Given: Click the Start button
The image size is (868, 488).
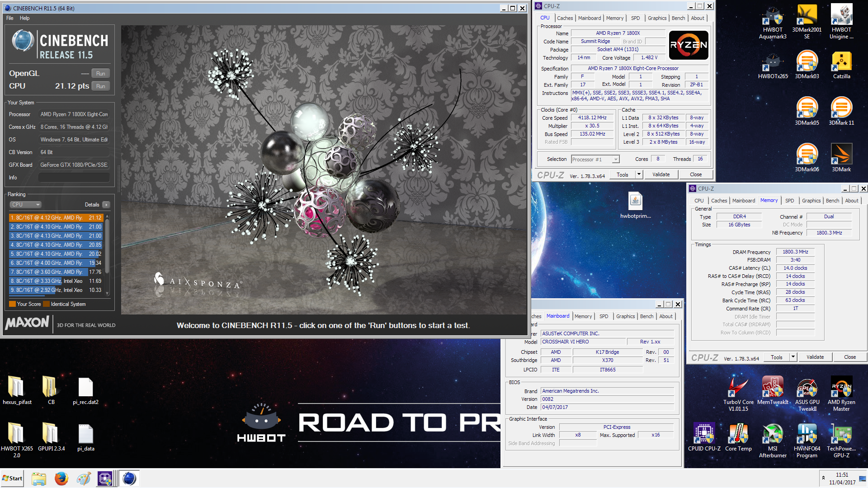Looking at the screenshot, I should pos(12,479).
